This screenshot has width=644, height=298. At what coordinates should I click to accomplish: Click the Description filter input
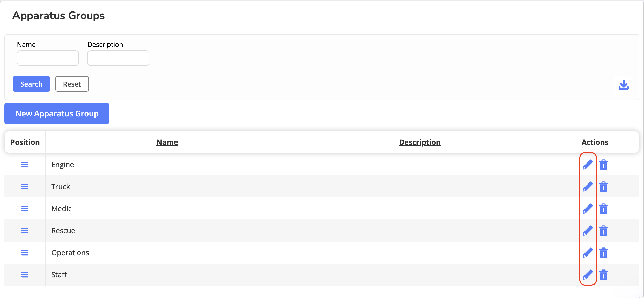pos(118,58)
